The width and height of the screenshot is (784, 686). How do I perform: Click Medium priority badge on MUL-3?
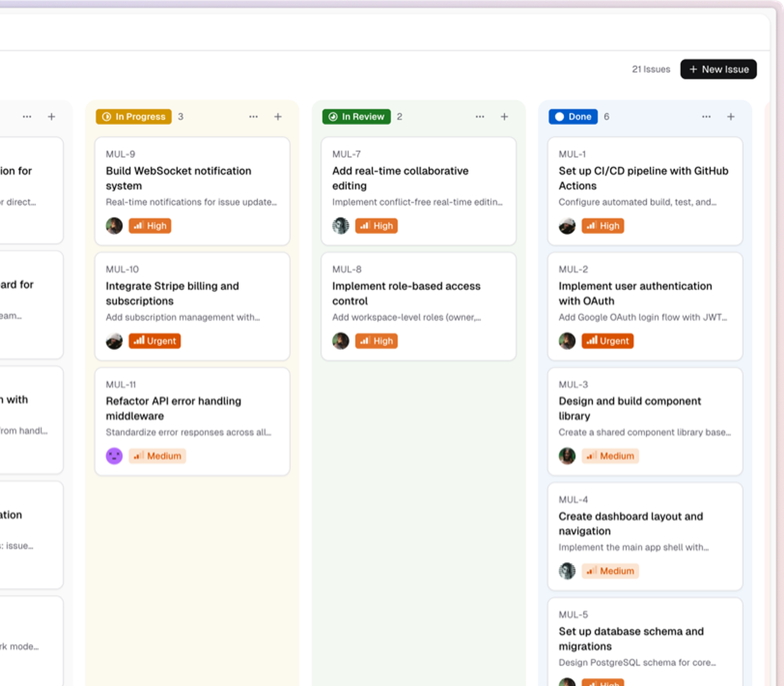pos(610,456)
